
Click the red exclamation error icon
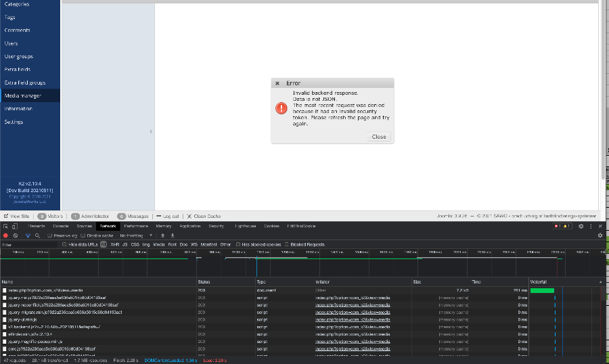tap(281, 108)
